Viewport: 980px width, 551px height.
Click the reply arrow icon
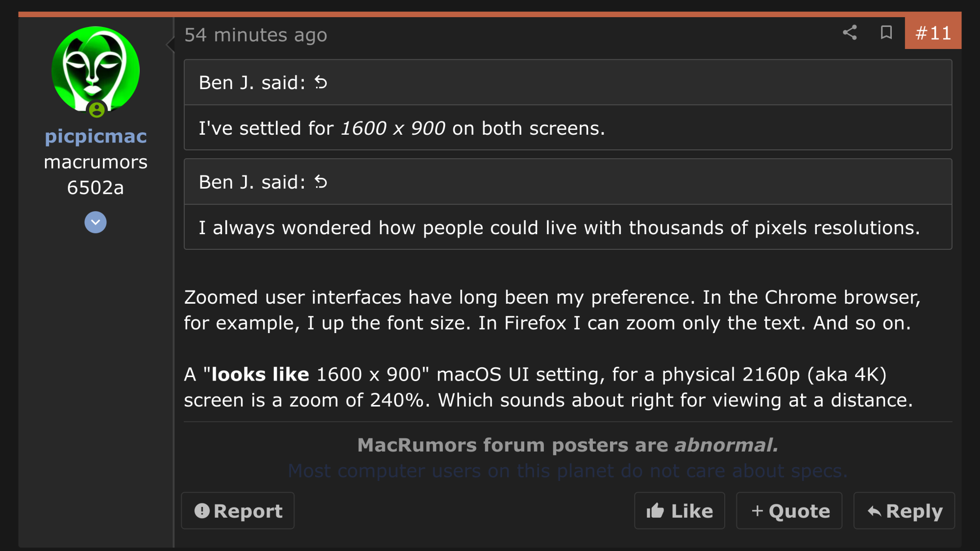pos(874,511)
